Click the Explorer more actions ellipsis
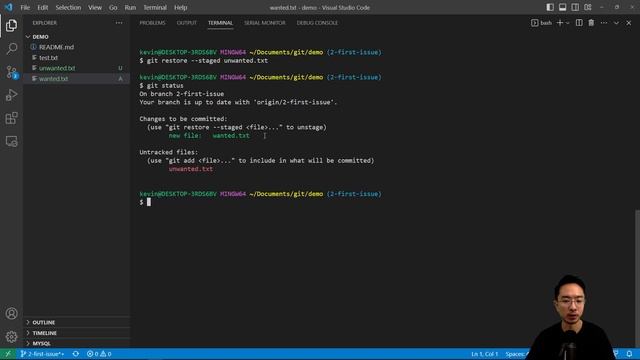640x360 pixels. coord(119,23)
